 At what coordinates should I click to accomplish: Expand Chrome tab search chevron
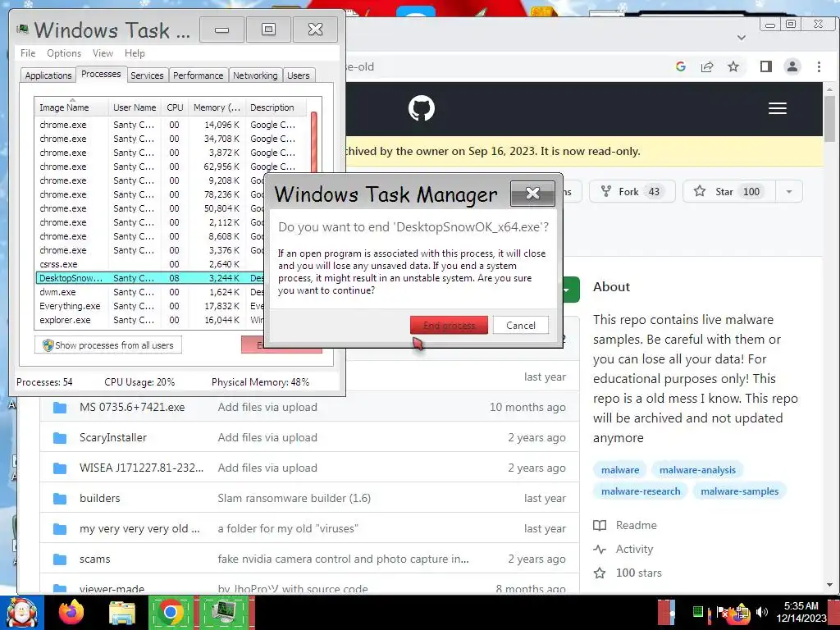coord(742,38)
